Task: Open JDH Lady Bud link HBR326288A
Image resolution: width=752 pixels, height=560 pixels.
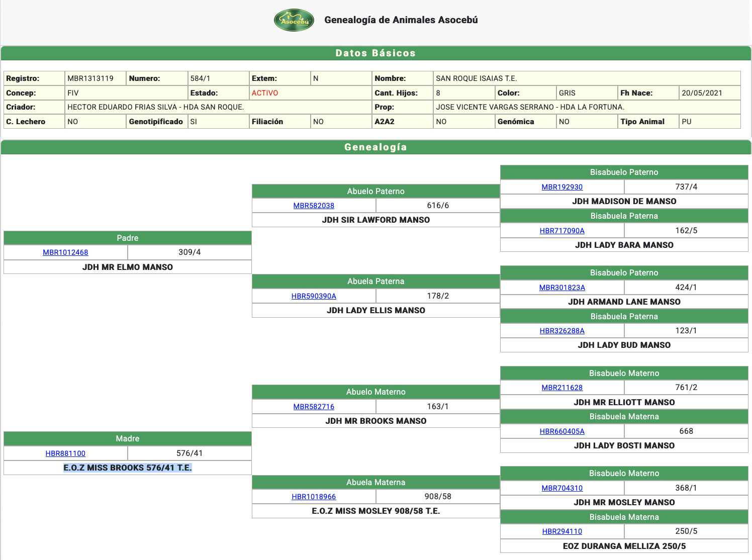Action: 562,331
